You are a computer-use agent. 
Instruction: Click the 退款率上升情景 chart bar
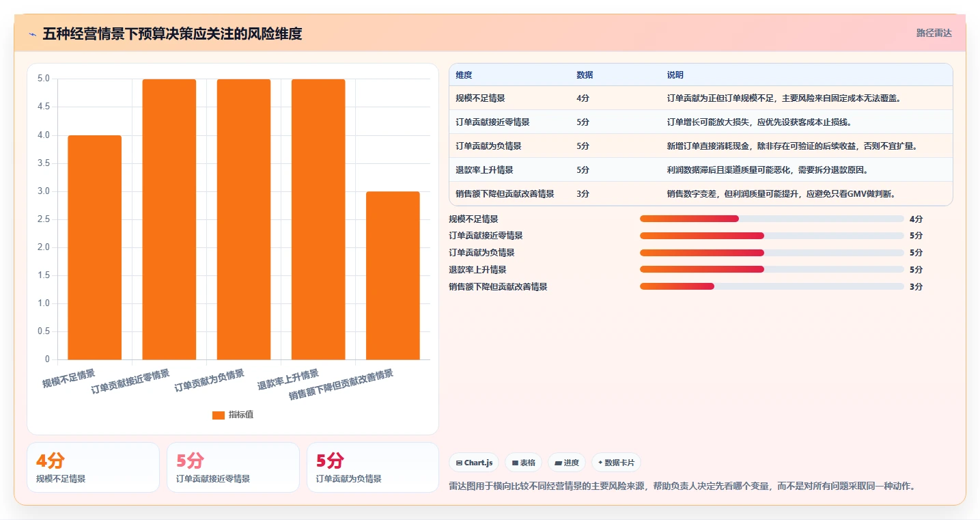[318, 219]
